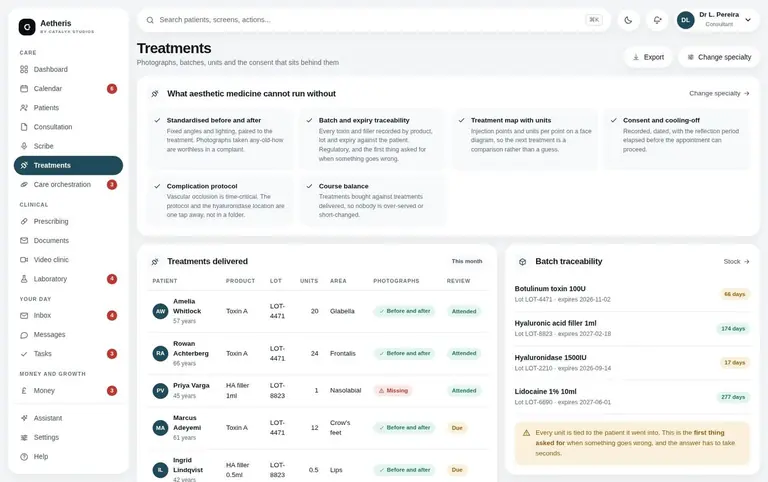Screen dimensions: 768x482
Task: Open Change specialty button at top
Action: pyautogui.click(x=719, y=57)
